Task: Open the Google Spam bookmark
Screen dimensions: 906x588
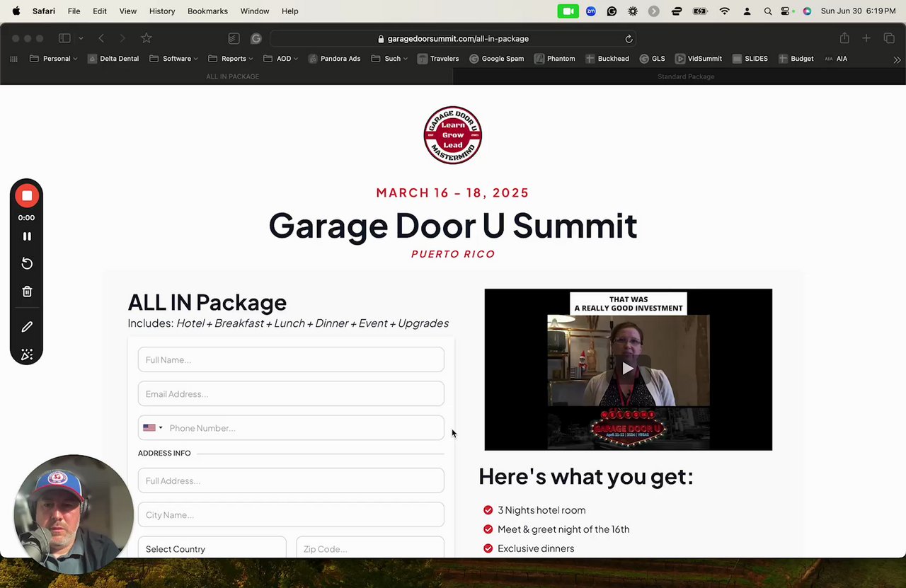Action: pos(497,59)
